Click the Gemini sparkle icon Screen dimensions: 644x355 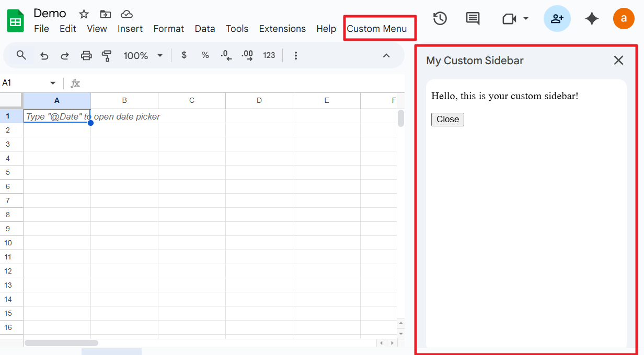592,19
